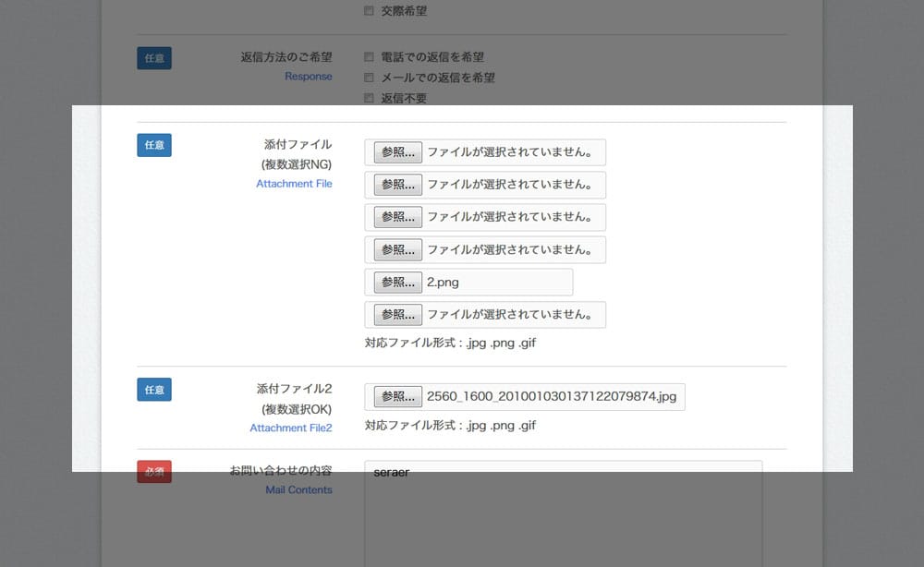Click the fourth 参照... browse button
Screen dimensions: 924x567
point(397,249)
